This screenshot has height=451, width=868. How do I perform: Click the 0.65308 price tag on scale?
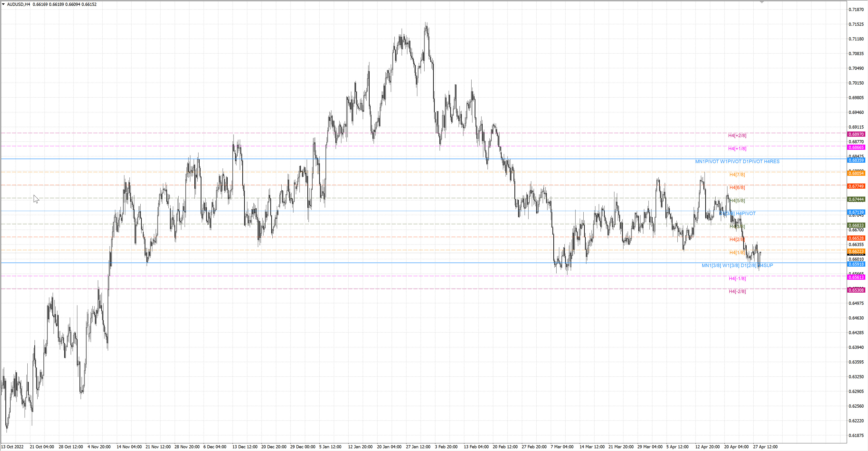click(x=856, y=290)
